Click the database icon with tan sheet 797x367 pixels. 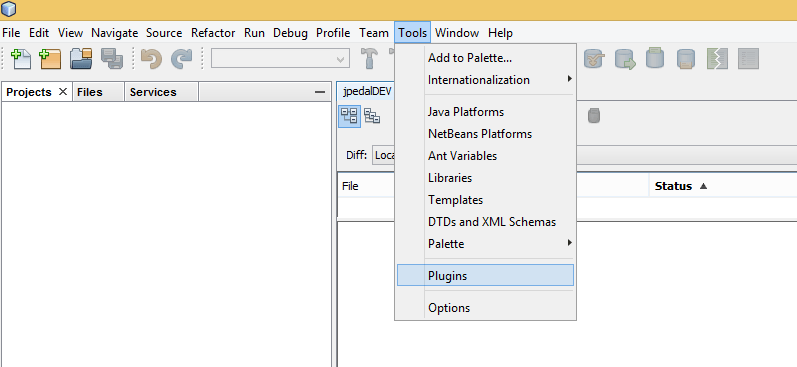click(x=686, y=59)
